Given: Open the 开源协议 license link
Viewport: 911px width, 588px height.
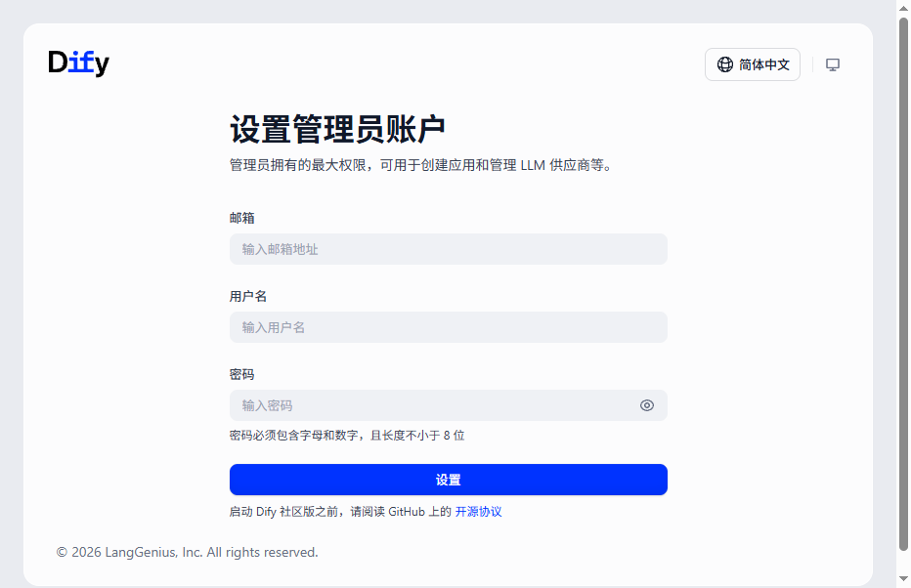Looking at the screenshot, I should tap(478, 512).
